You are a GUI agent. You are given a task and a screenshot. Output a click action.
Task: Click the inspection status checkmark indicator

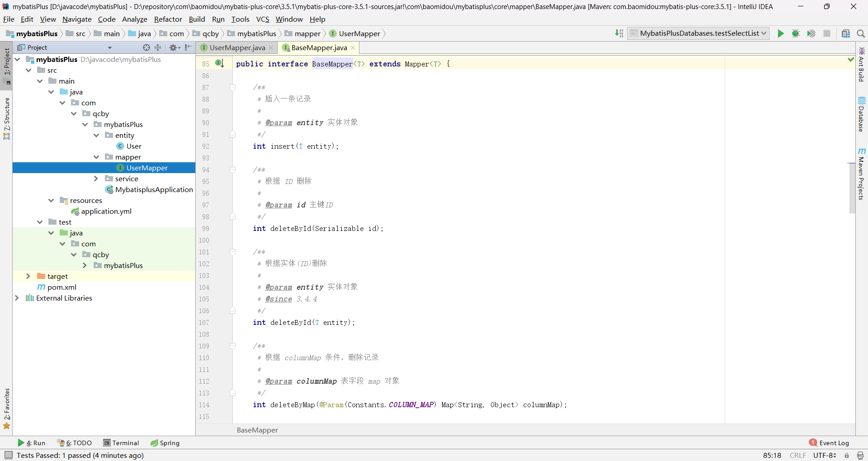(850, 59)
